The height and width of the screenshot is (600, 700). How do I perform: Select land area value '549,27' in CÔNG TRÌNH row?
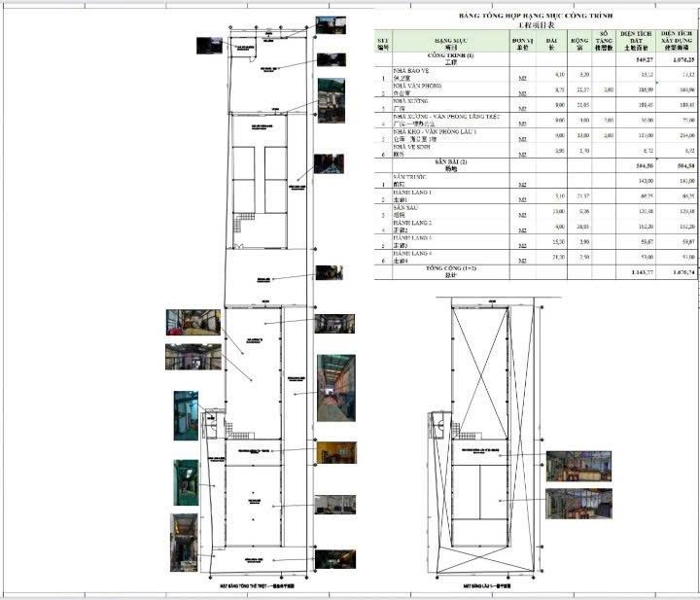pos(646,59)
